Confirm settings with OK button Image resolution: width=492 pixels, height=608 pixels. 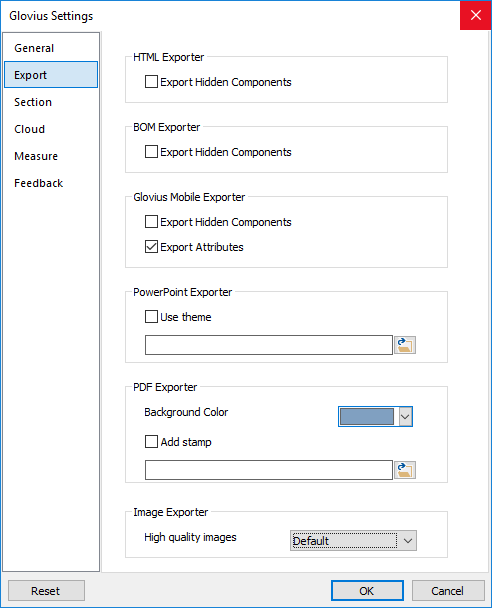click(x=367, y=591)
